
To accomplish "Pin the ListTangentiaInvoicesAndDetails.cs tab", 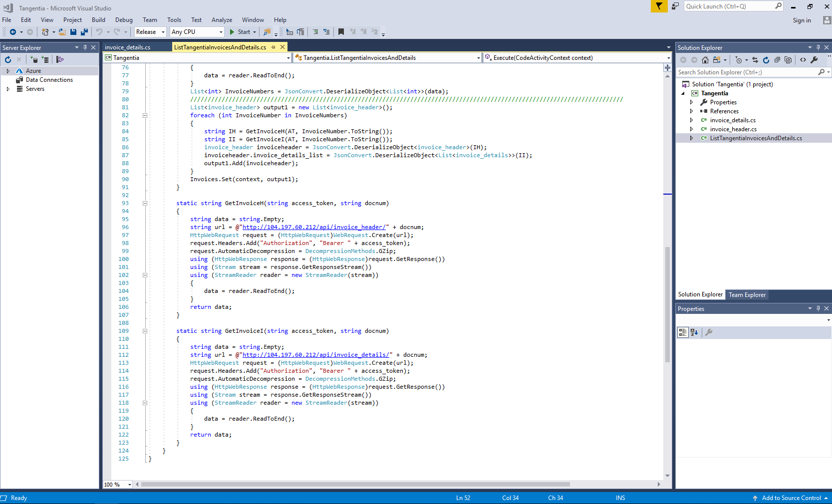I will coord(273,47).
